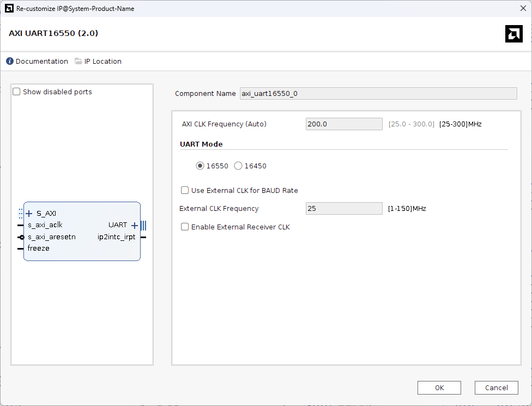
Task: Click OK to confirm the IP configuration
Action: [x=439, y=387]
